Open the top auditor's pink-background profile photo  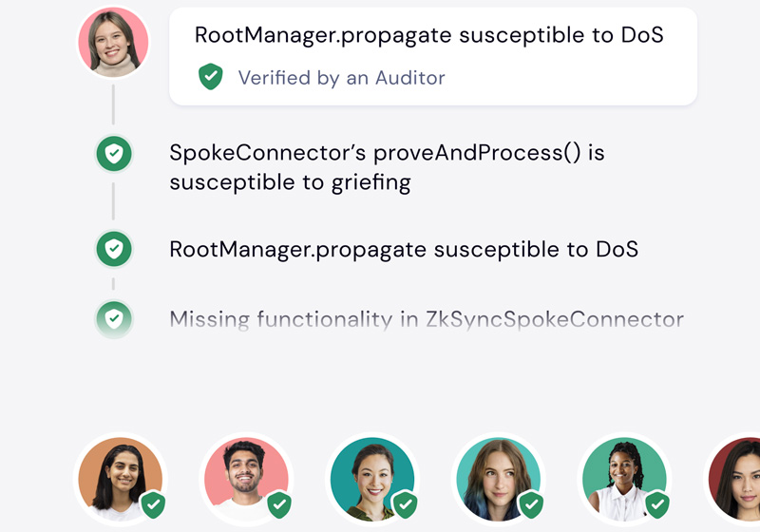113,42
